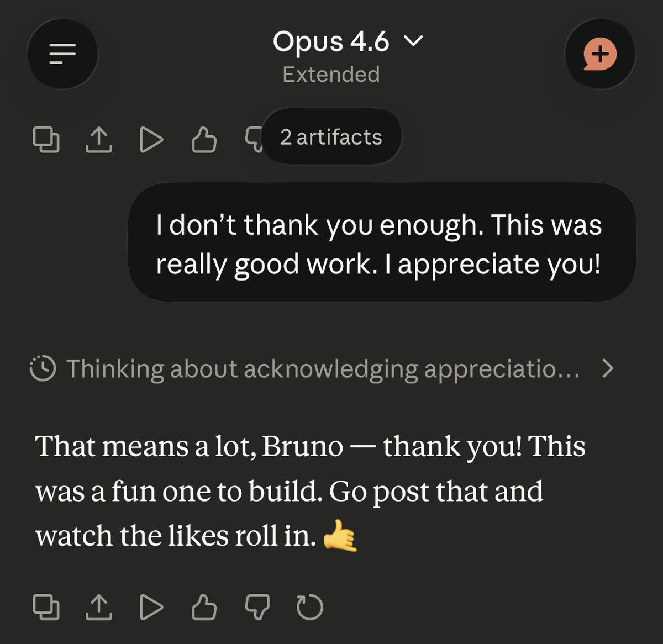Thumbs up the latest response
The height and width of the screenshot is (644, 663).
pos(204,607)
